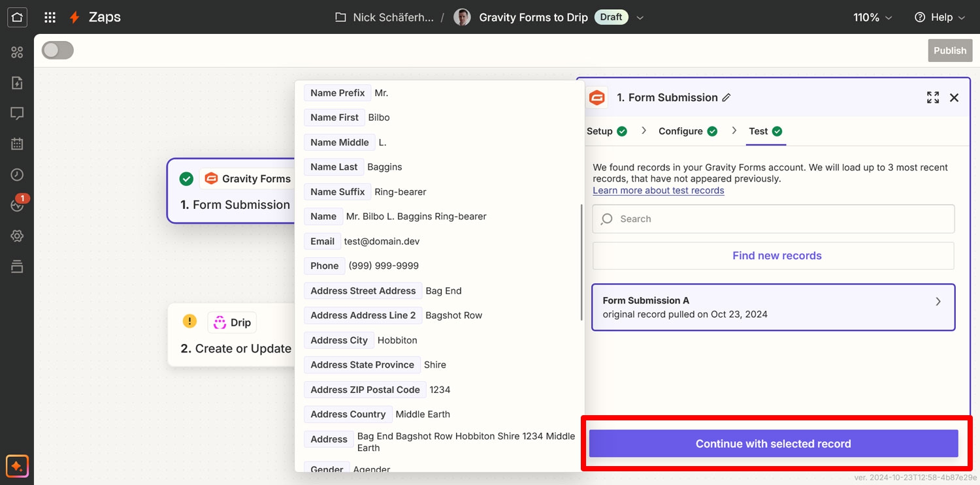Click the Address Country label

(348, 415)
